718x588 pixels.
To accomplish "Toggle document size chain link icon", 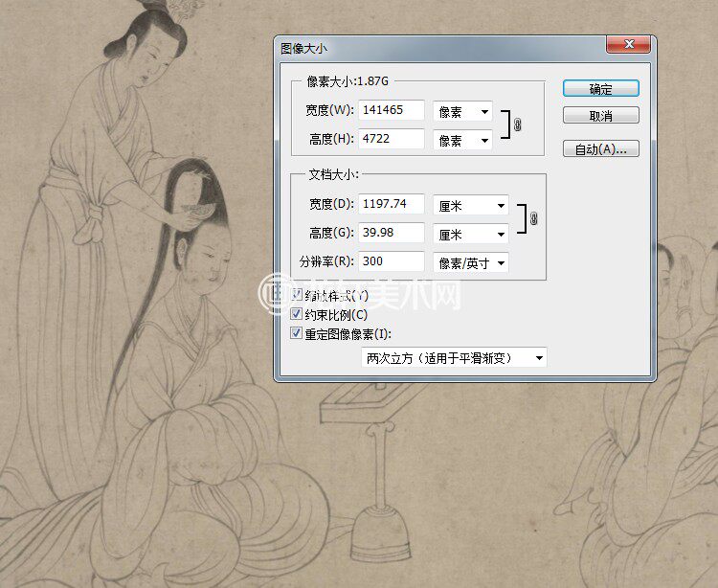I will click(534, 218).
